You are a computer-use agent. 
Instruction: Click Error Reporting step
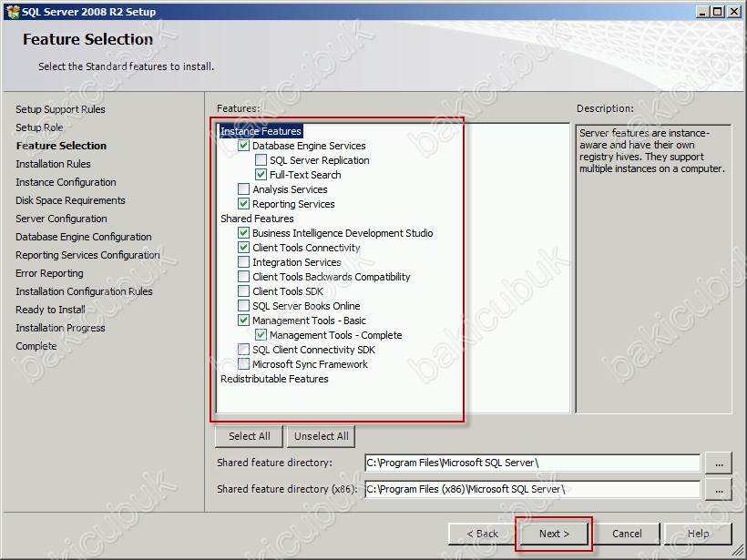tap(49, 273)
